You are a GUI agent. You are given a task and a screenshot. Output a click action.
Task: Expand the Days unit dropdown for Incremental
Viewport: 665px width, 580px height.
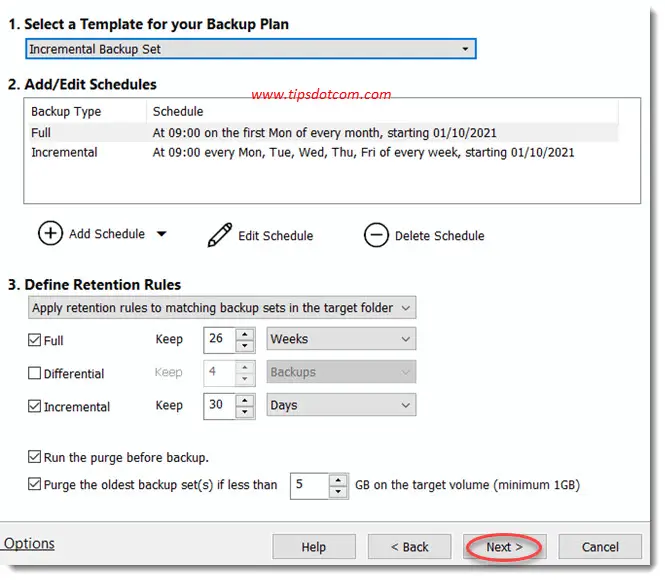(x=341, y=405)
